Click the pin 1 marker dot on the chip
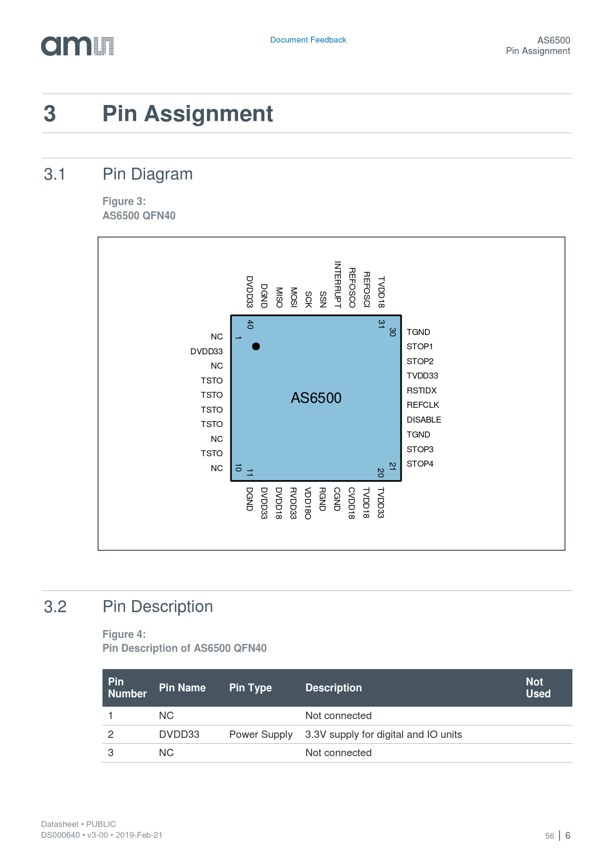Screen dimensions: 614x868 (x=256, y=346)
